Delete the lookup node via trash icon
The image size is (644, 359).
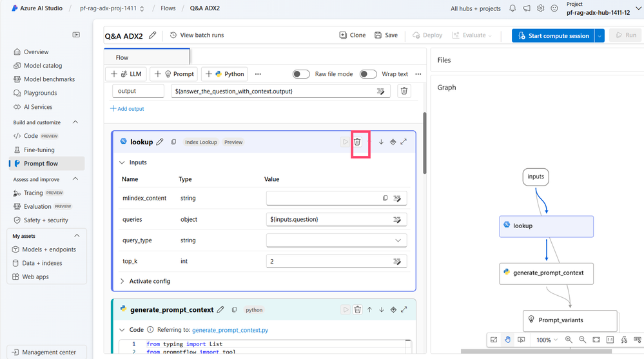click(x=357, y=142)
